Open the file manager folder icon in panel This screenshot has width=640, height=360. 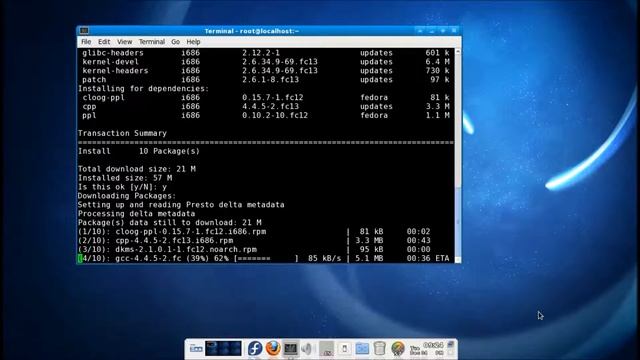click(362, 349)
